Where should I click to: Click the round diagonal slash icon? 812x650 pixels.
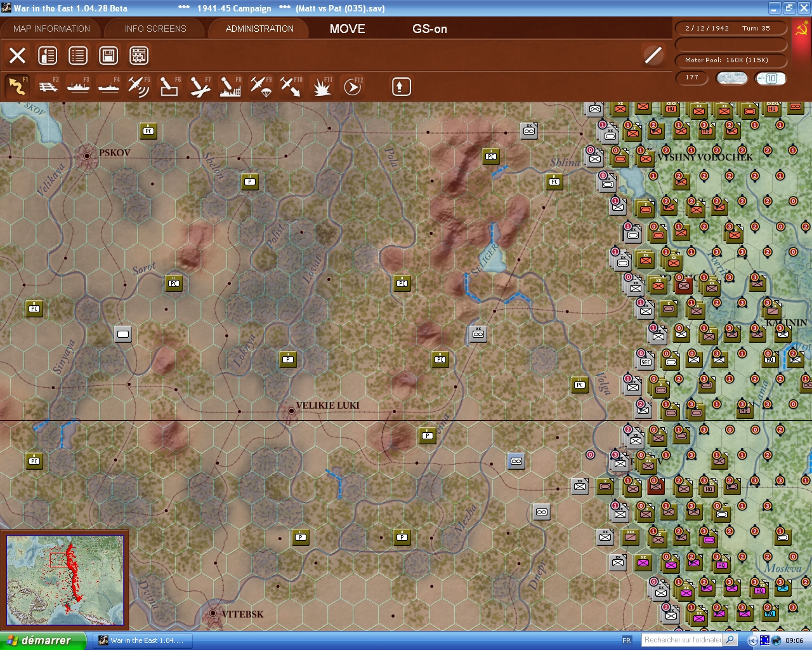653,55
